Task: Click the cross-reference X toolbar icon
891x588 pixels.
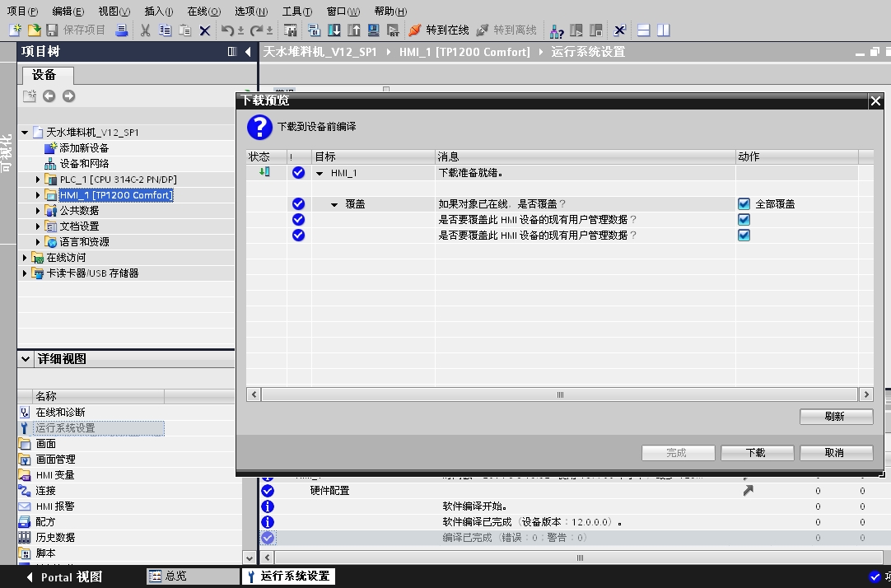Action: pyautogui.click(x=619, y=30)
